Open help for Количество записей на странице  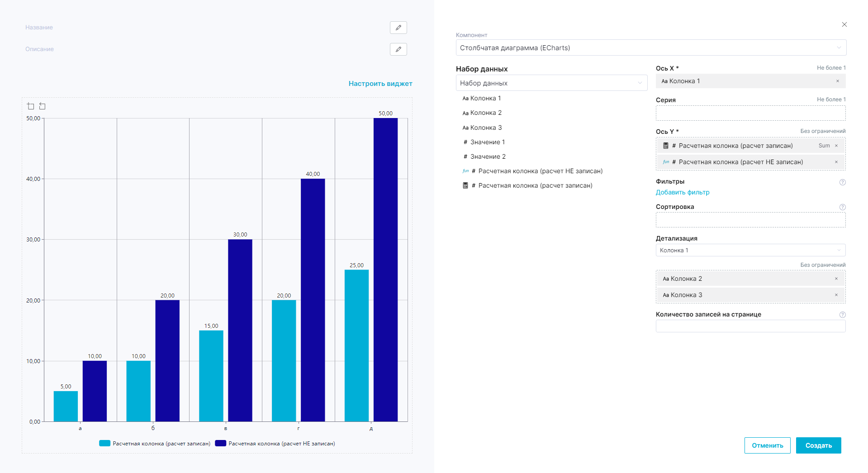842,315
